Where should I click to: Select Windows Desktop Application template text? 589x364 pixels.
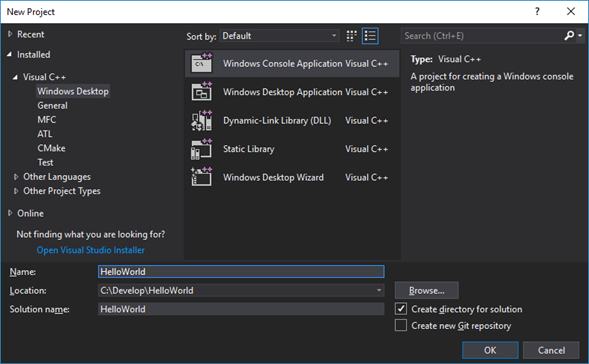click(282, 92)
